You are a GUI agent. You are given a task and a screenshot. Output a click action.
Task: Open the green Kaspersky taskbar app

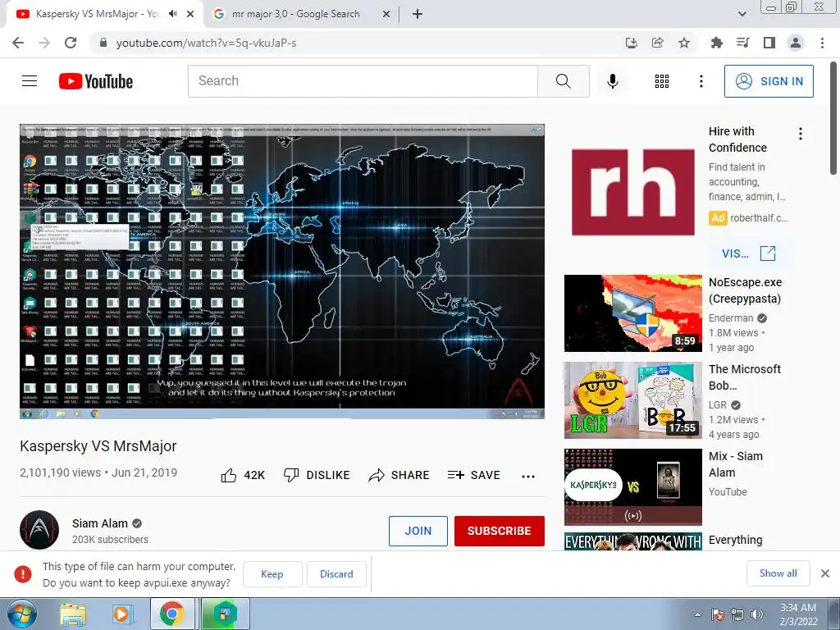pos(225,614)
